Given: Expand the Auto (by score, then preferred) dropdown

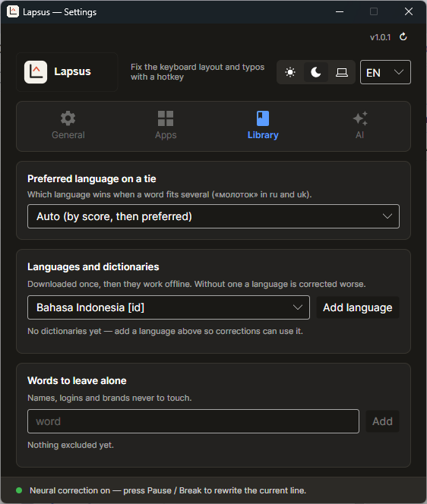Looking at the screenshot, I should pyautogui.click(x=214, y=216).
